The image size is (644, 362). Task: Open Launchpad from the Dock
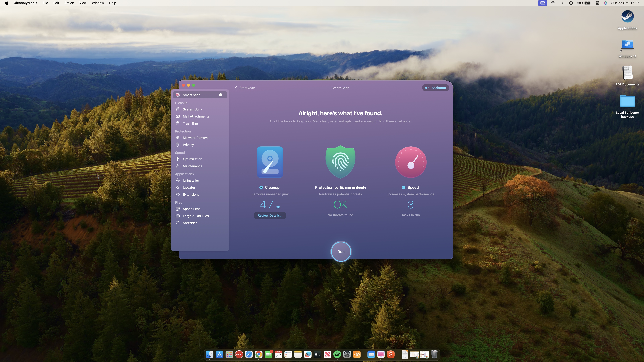tap(229, 354)
